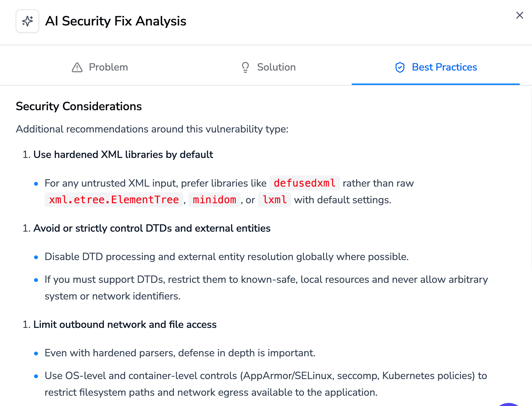Click the purple floating button at bottom corner

tap(509, 404)
